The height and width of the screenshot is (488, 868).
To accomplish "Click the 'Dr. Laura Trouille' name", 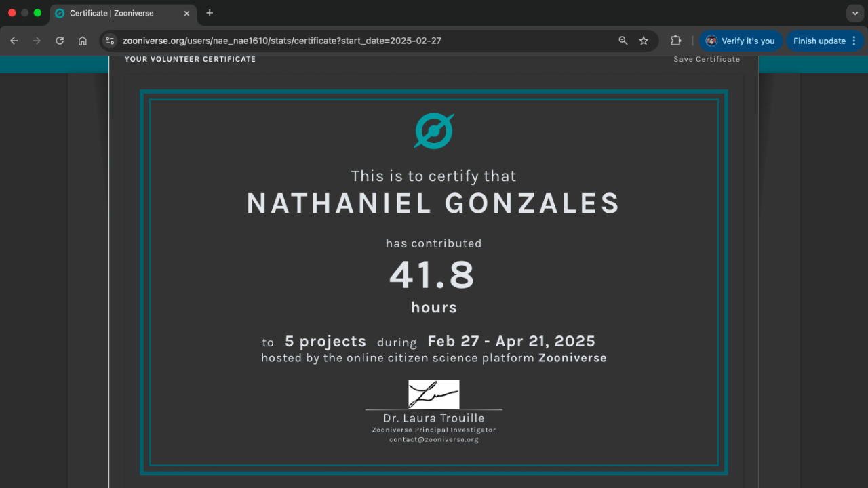I will 434,418.
